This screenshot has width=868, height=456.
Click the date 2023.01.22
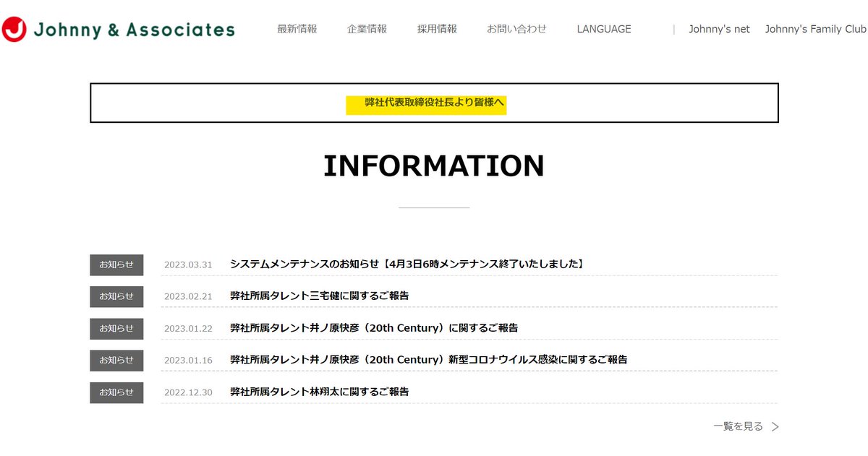188,328
